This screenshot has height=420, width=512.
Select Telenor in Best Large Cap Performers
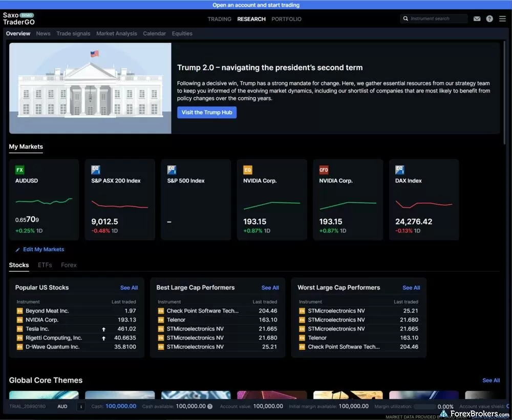(176, 320)
